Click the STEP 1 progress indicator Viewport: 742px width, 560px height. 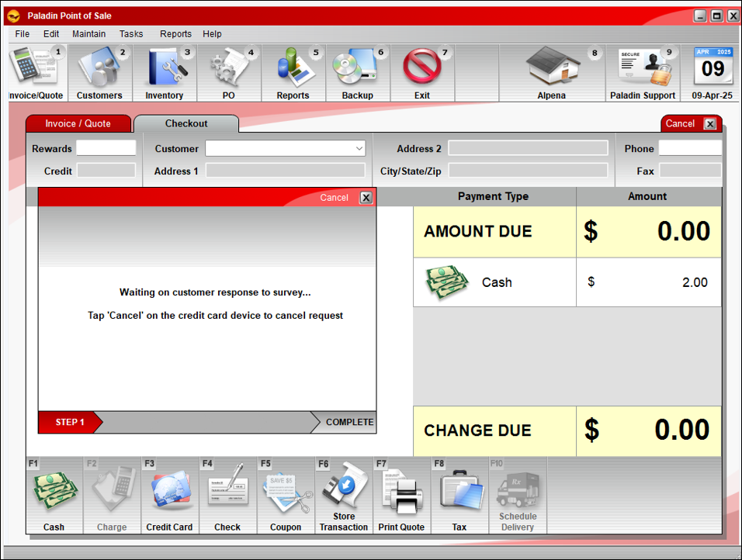tap(70, 422)
